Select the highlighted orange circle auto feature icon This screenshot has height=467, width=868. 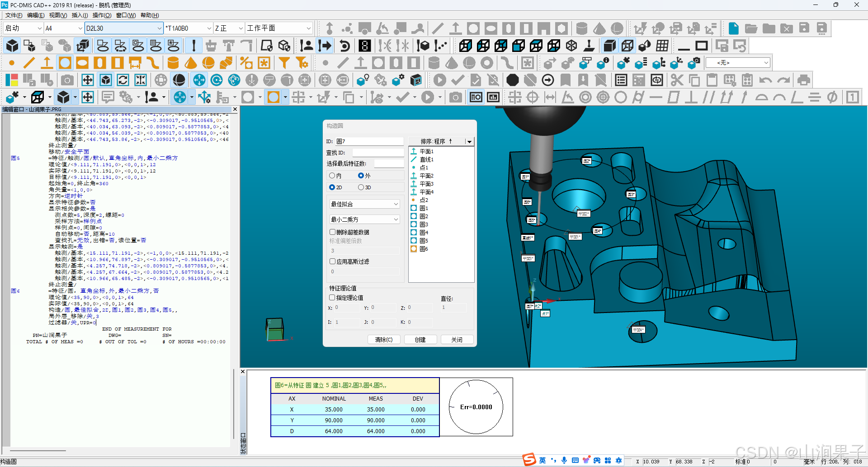pyautogui.click(x=65, y=63)
